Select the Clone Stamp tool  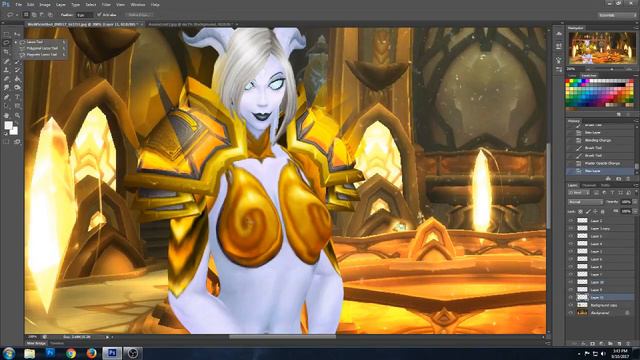7,70
